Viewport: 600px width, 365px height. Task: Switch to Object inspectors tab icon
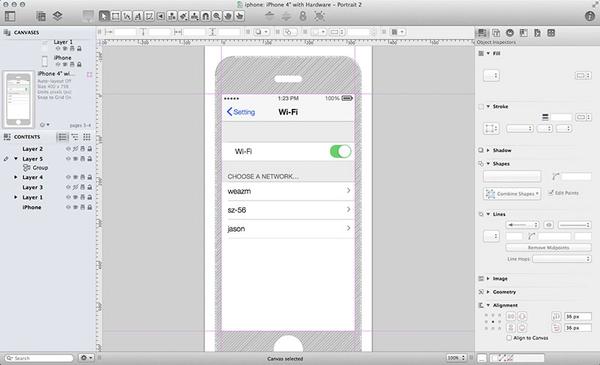click(482, 33)
